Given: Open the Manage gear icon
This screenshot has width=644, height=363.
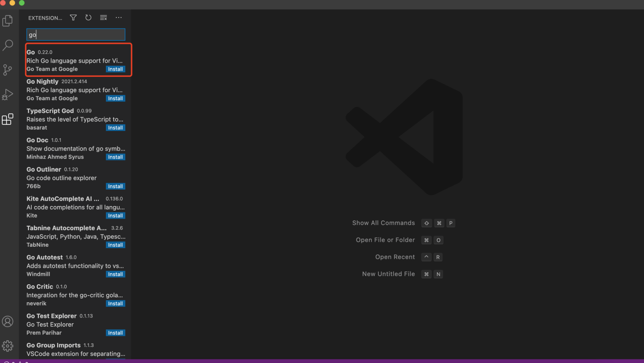Looking at the screenshot, I should 8,346.
